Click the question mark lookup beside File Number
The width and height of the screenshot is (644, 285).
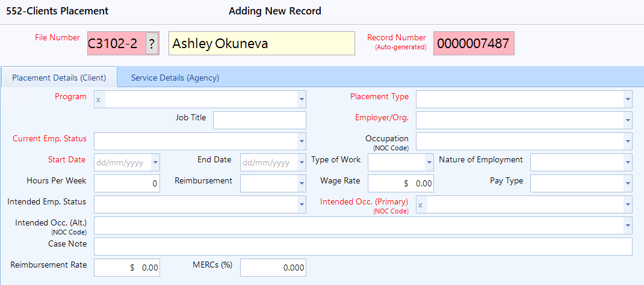(152, 43)
